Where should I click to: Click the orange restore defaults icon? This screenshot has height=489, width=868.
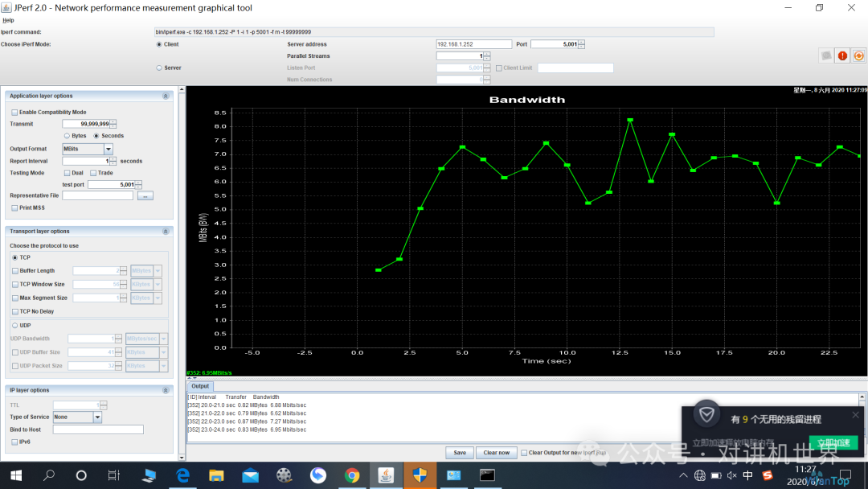click(x=858, y=55)
